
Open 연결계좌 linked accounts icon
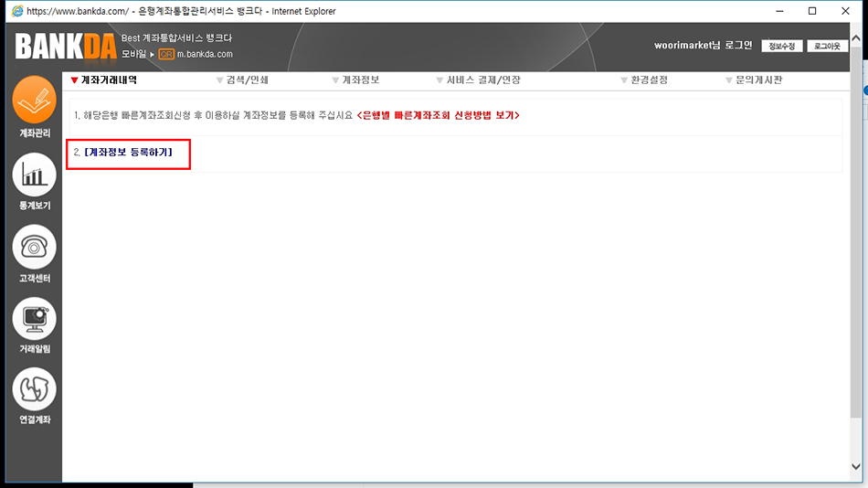pyautogui.click(x=35, y=389)
